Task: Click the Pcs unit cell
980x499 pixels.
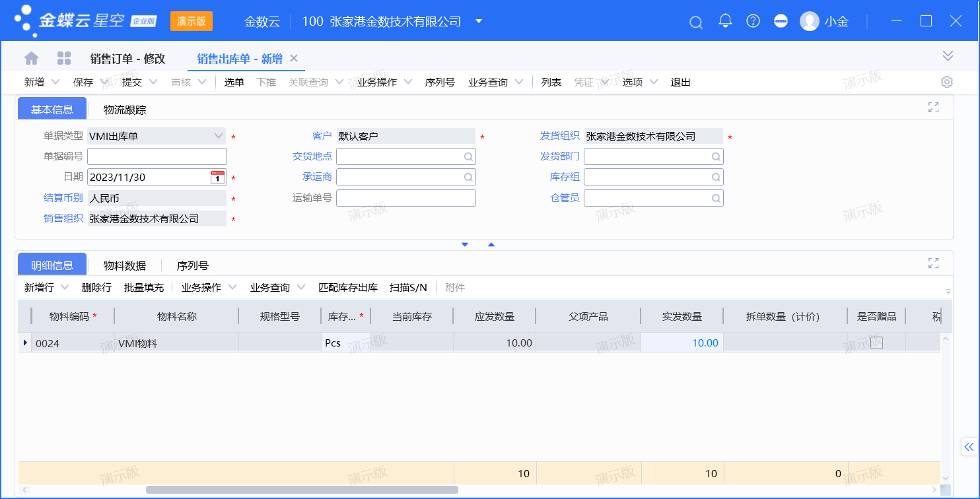Action: (x=345, y=343)
